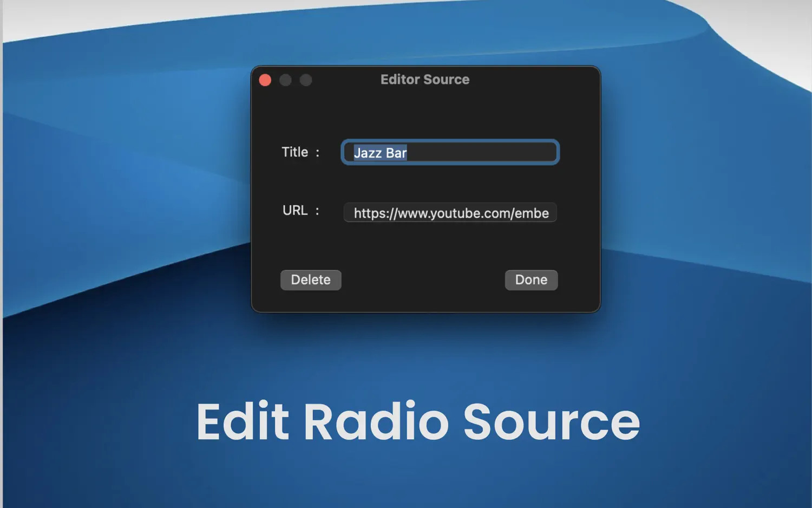Click the word Edit in the heading
This screenshot has width=812, height=508.
click(243, 422)
